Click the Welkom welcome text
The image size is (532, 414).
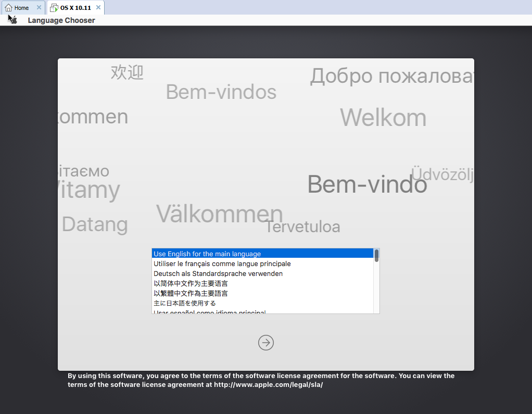click(x=383, y=118)
